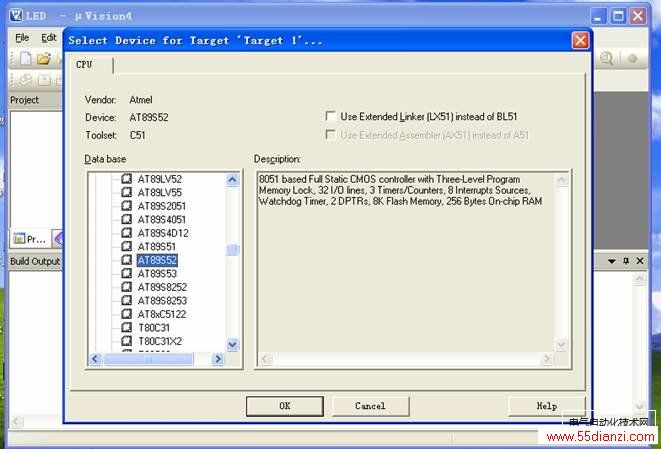The image size is (661, 449).
Task: Select T80C31X2 in the database list
Action: (x=160, y=341)
